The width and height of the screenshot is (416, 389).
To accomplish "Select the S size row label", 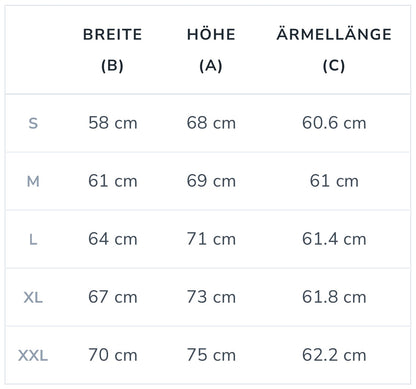I will pos(33,123).
